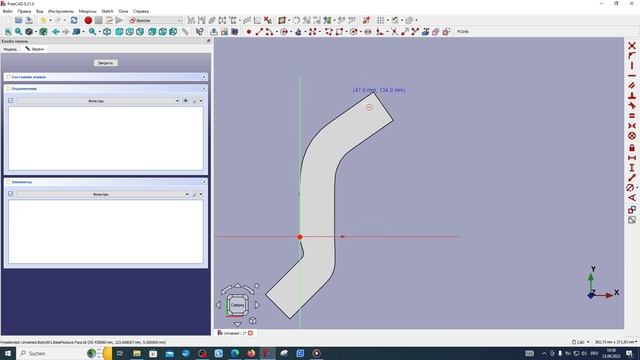This screenshot has height=360, width=640.
Task: Toggle driving/reference constraint icon
Action: (632, 210)
